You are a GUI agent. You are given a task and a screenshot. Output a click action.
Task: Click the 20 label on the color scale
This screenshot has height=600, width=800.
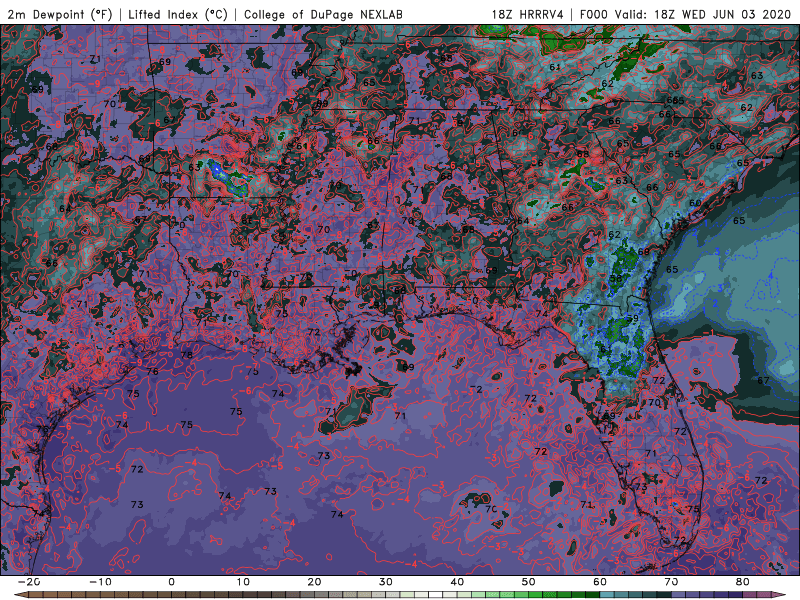pos(314,582)
